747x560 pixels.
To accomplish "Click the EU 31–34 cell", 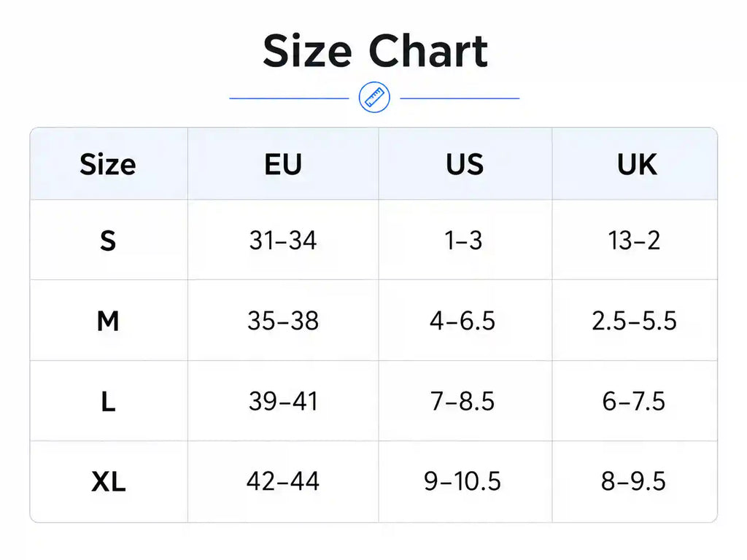I will tap(283, 240).
